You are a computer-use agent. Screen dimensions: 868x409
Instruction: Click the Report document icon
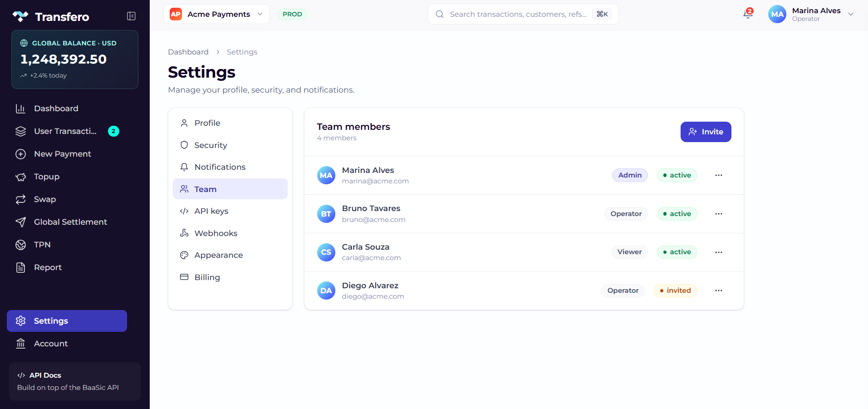[x=20, y=267]
